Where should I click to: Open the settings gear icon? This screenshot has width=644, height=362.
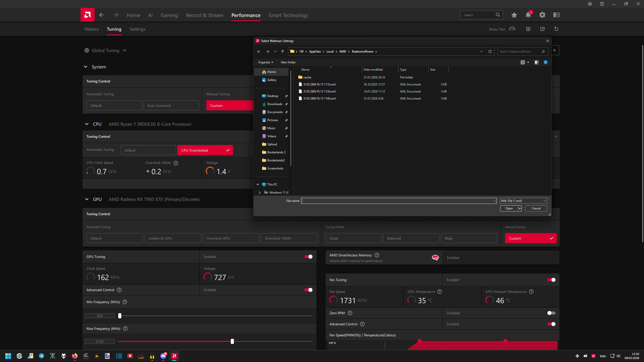[542, 15]
